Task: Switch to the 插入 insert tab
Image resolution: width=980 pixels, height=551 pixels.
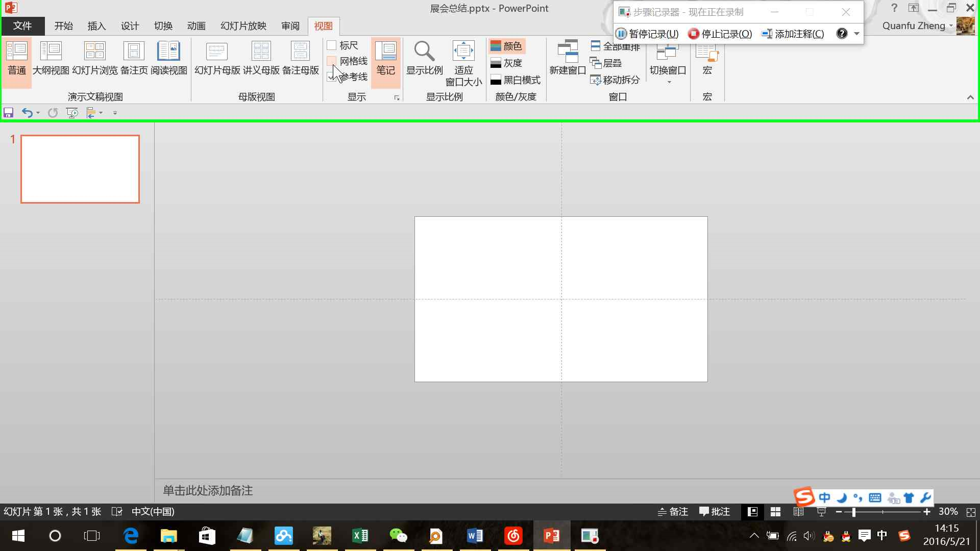Action: click(x=96, y=26)
